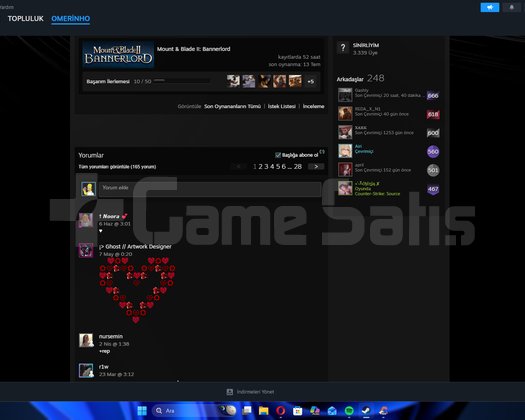Open Ghost // Artwork Designer profile name
The height and width of the screenshot is (420, 525).
coord(135,247)
